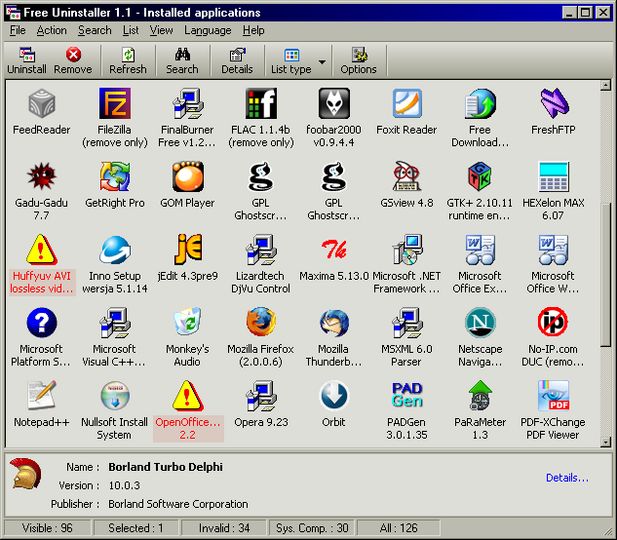Select the foobar2000 v0.9.4.4 icon
Viewport: 617px width, 540px height.
(x=334, y=104)
